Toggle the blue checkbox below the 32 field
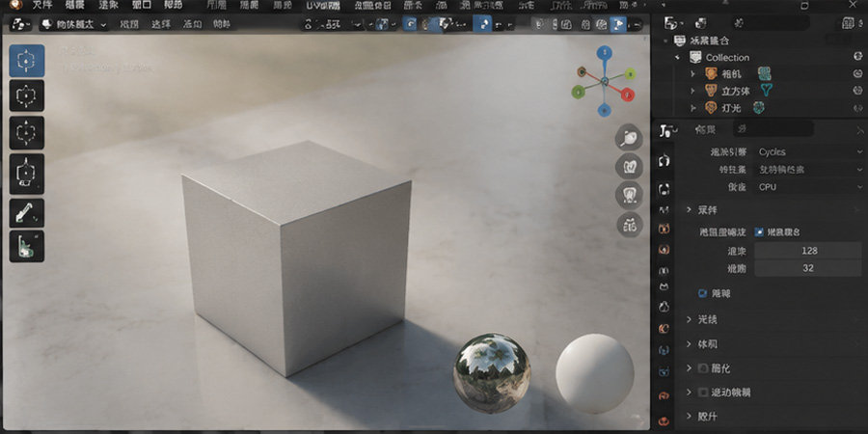 [x=703, y=293]
